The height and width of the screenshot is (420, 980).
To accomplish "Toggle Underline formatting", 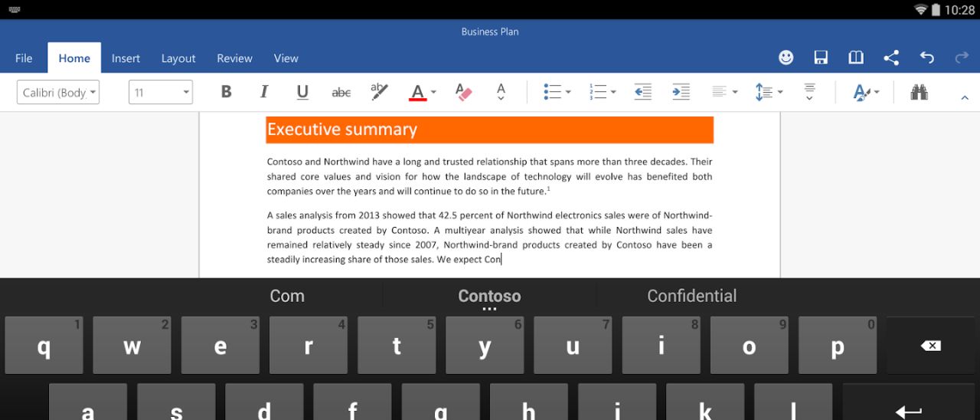I will [x=302, y=92].
